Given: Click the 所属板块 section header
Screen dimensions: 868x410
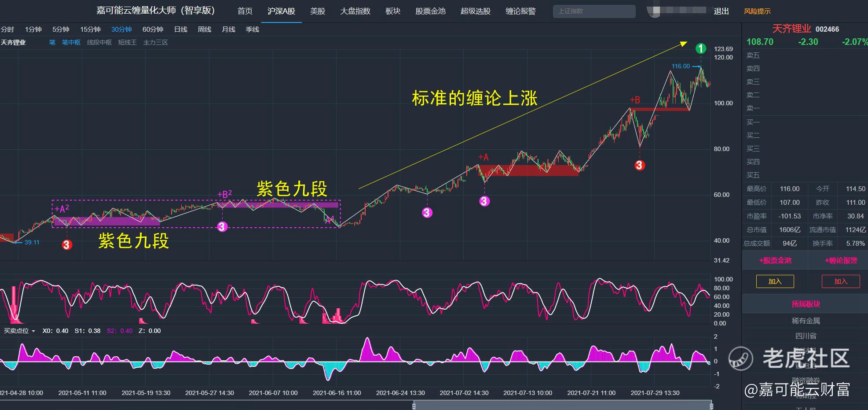Looking at the screenshot, I should 806,304.
